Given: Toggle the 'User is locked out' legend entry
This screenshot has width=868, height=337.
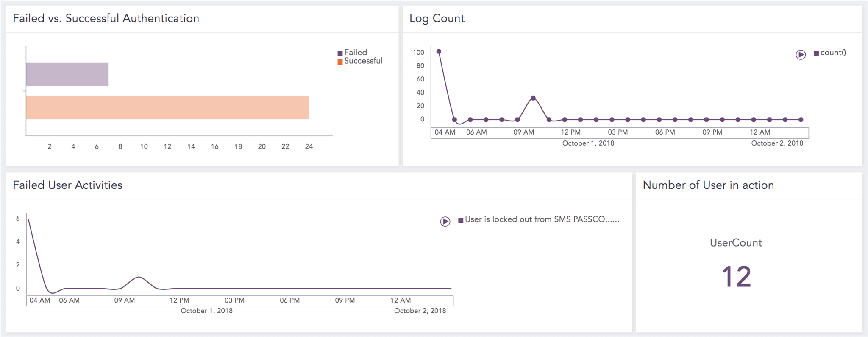Looking at the screenshot, I should pos(542,219).
